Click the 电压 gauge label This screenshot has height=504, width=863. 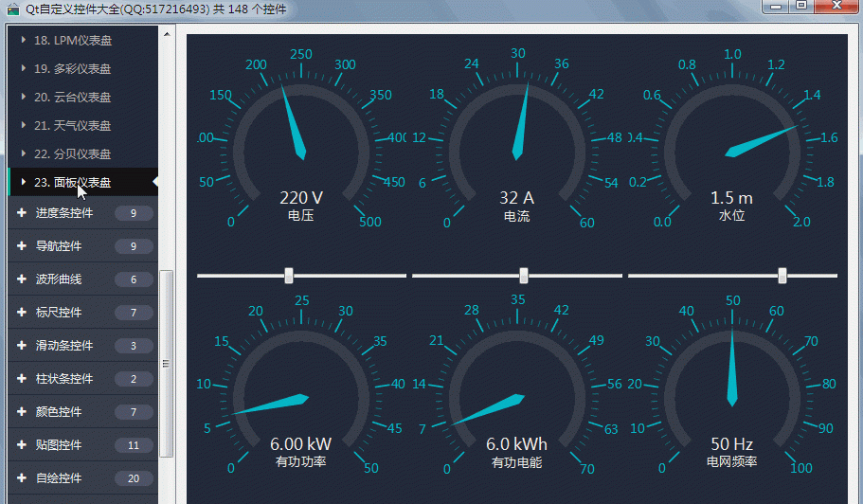tap(301, 215)
